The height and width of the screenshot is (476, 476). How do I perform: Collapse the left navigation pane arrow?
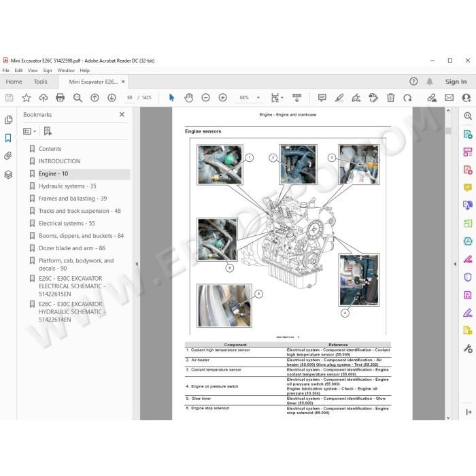[137, 264]
